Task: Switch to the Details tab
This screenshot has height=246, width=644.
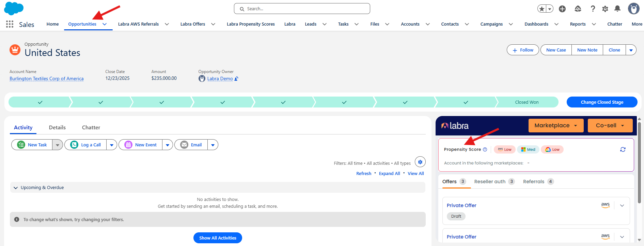Action: pyautogui.click(x=57, y=128)
